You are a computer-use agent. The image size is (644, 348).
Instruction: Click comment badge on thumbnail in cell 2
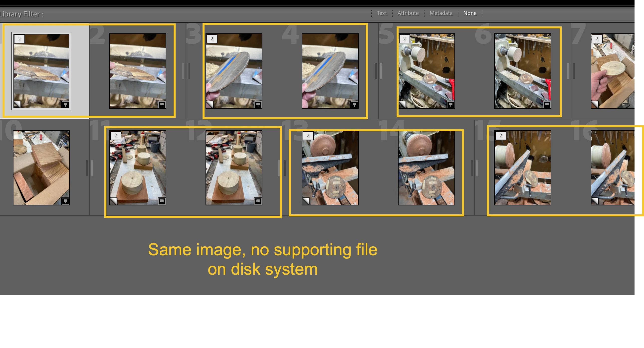(162, 104)
